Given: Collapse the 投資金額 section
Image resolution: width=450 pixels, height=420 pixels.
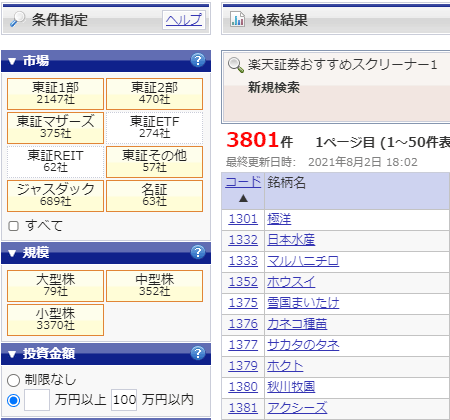Looking at the screenshot, I should 12,354.
